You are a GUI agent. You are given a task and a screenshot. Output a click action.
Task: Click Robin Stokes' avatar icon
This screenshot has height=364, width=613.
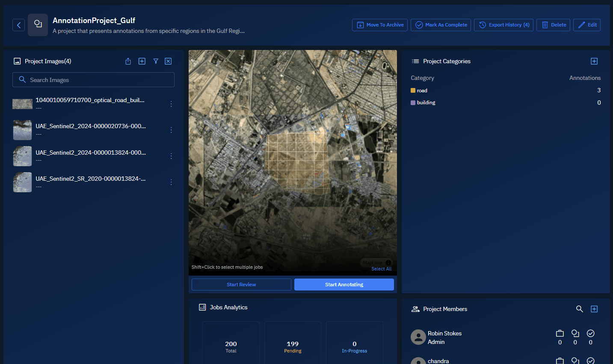(x=418, y=337)
